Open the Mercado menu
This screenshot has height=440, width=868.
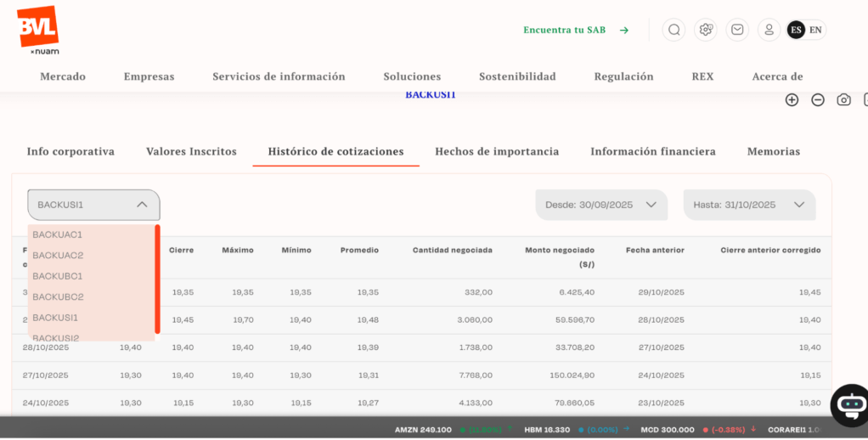coord(63,76)
